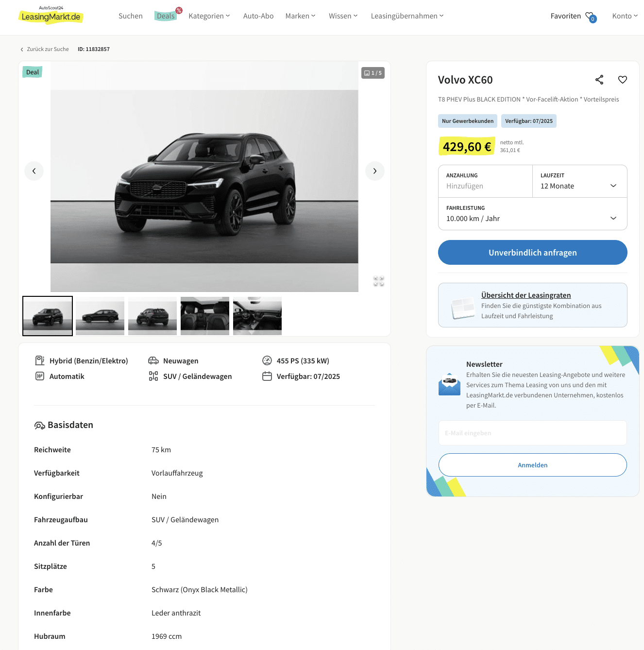The image size is (644, 650).
Task: Go to Suchen in the navigation
Action: [131, 16]
